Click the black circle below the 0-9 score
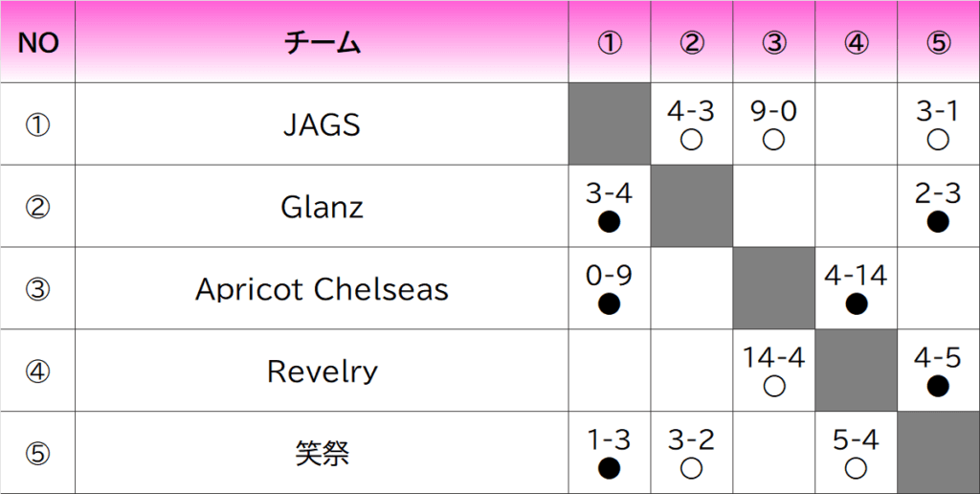Viewport: 980px width, 494px height. click(609, 304)
